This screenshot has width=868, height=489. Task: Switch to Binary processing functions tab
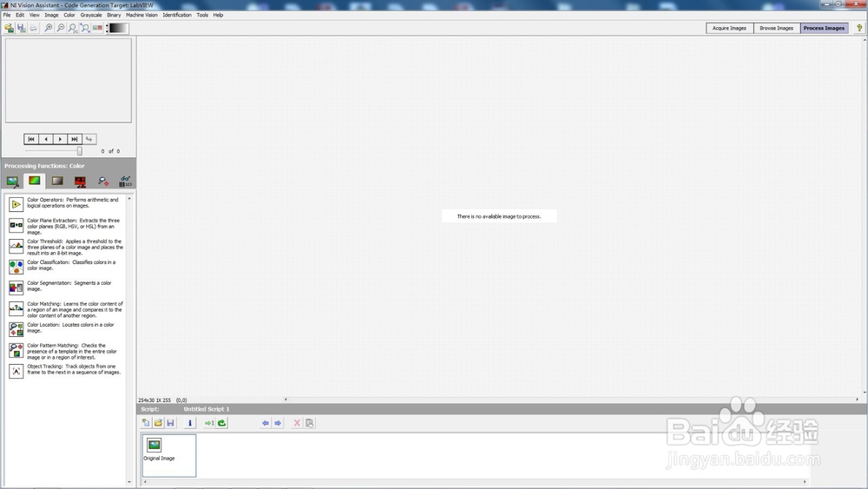tap(80, 181)
